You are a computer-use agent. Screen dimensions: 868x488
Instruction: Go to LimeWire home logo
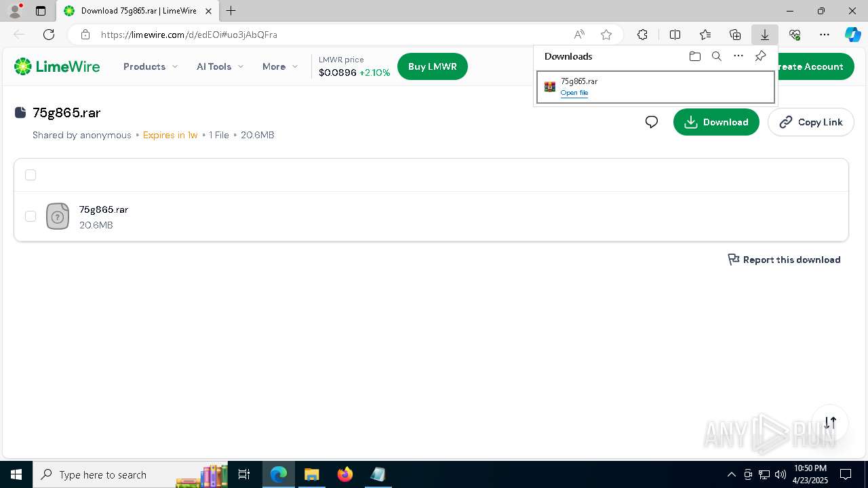pyautogui.click(x=57, y=66)
